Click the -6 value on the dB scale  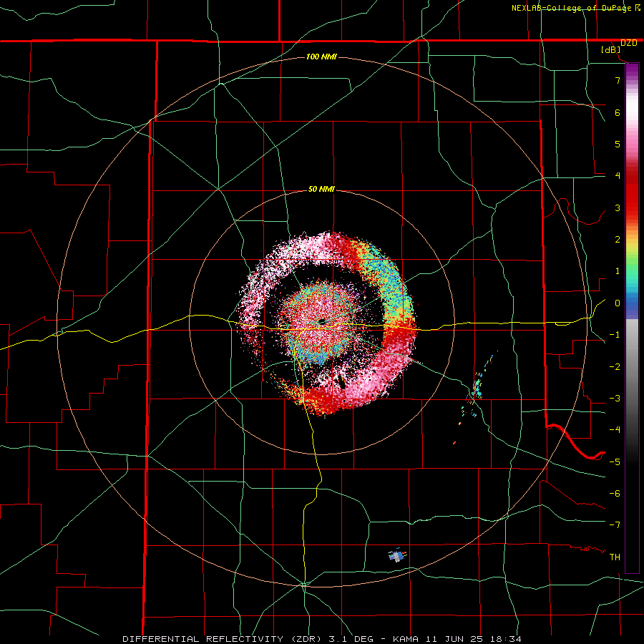coord(615,493)
